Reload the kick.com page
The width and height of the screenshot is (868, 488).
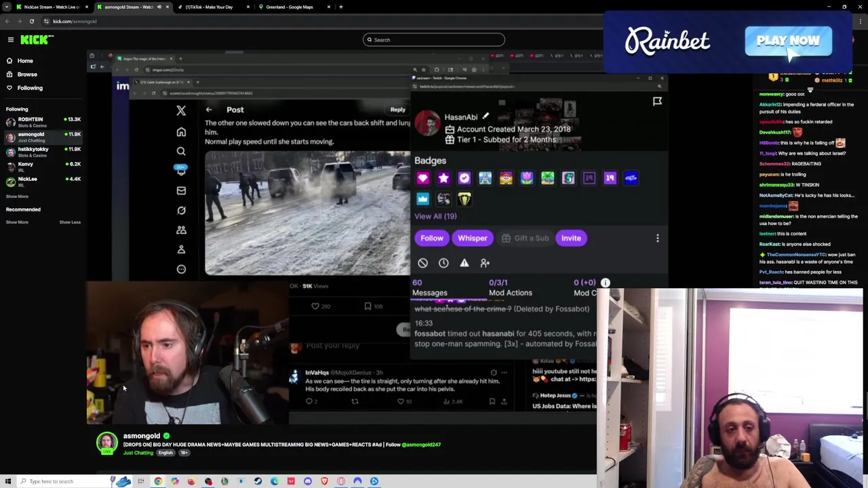point(31,21)
